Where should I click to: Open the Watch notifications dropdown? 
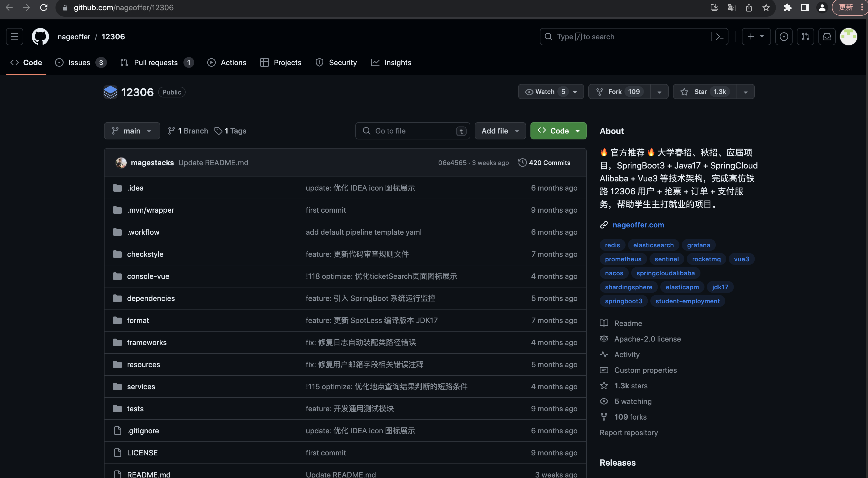pos(551,92)
